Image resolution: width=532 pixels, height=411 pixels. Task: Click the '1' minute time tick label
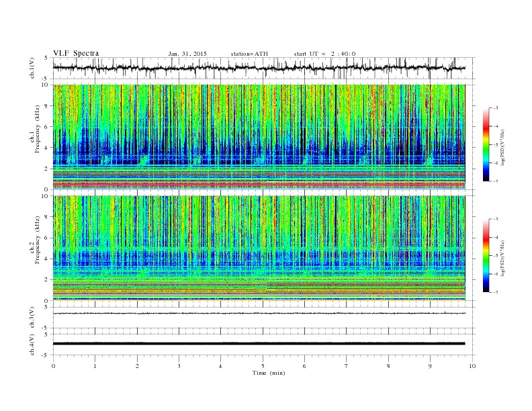coord(95,366)
